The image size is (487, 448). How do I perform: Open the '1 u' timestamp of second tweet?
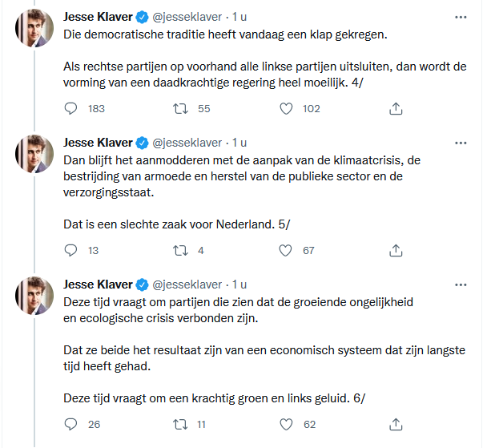coord(239,143)
